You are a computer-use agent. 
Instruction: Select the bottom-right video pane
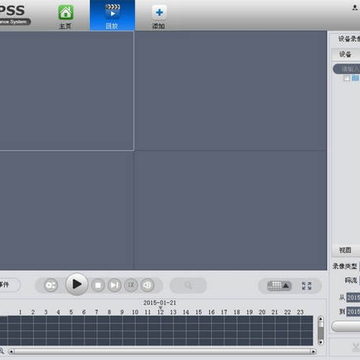click(230, 210)
